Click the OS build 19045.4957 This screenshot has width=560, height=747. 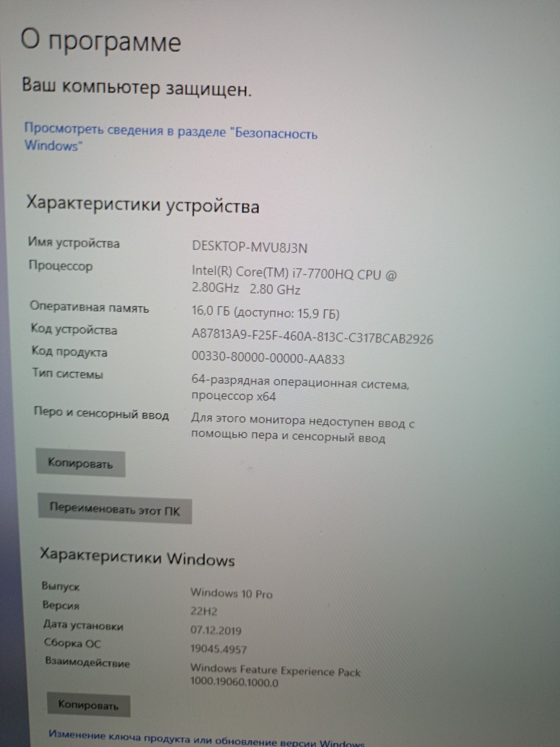tap(218, 648)
